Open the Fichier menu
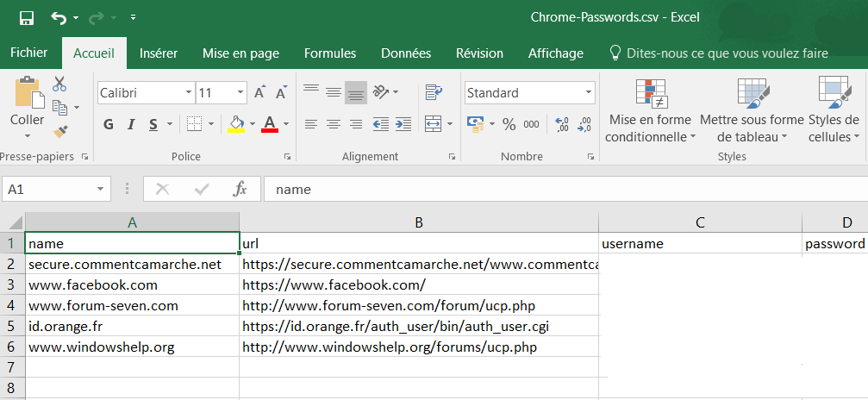The image size is (868, 400). point(28,53)
